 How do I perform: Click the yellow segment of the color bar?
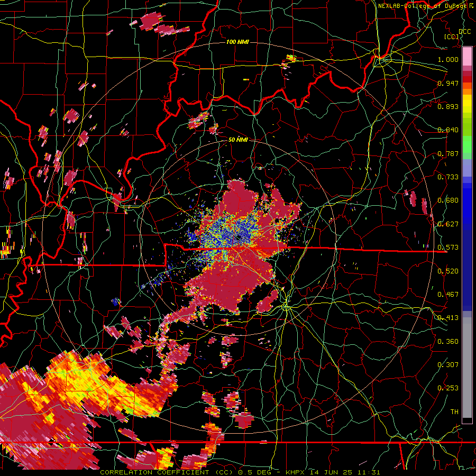click(x=467, y=103)
